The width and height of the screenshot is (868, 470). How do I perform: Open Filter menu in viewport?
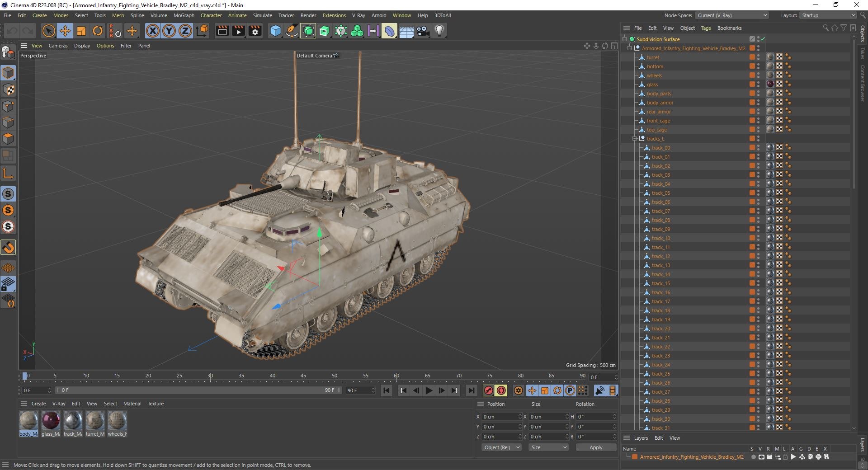[126, 46]
